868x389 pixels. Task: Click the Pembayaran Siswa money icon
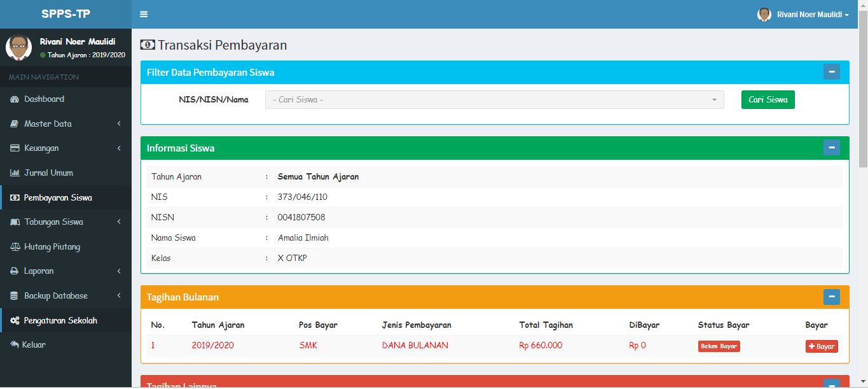[15, 197]
